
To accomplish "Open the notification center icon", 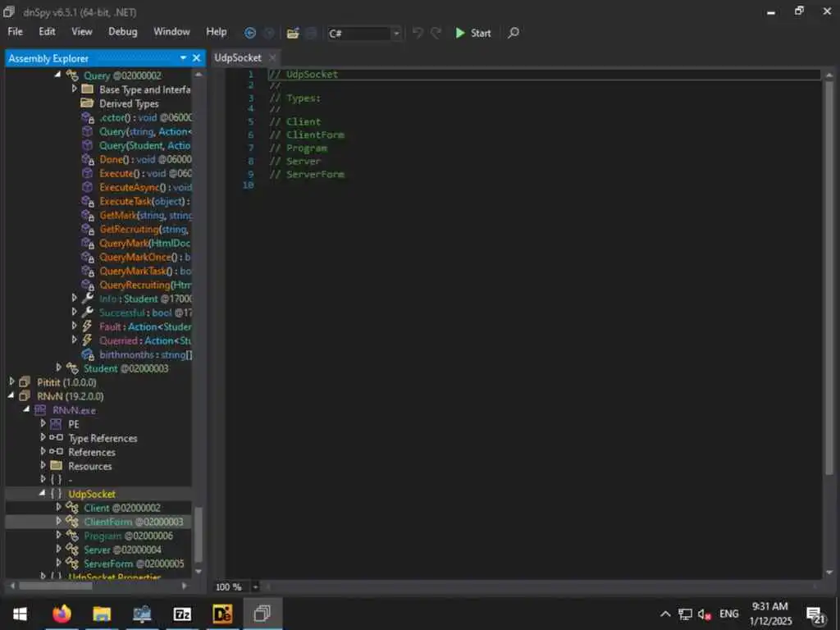I will click(x=816, y=615).
